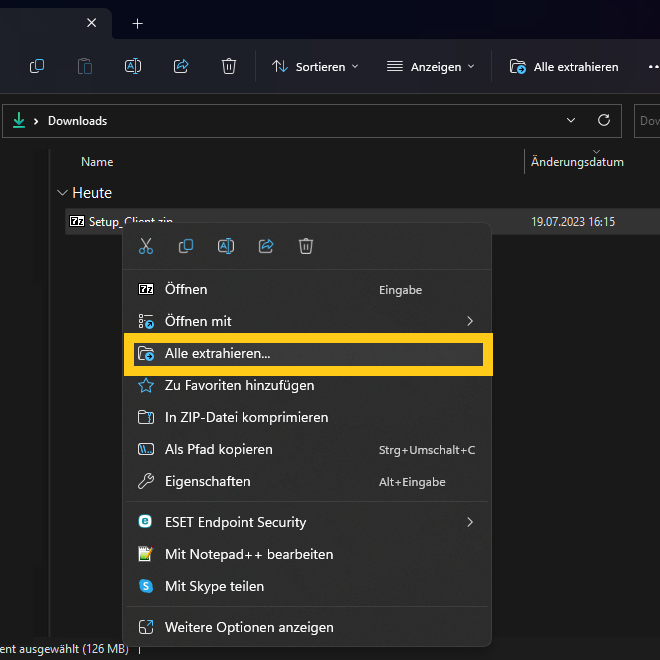Click the copy icon in context menu
This screenshot has height=660, width=660.
[x=186, y=246]
